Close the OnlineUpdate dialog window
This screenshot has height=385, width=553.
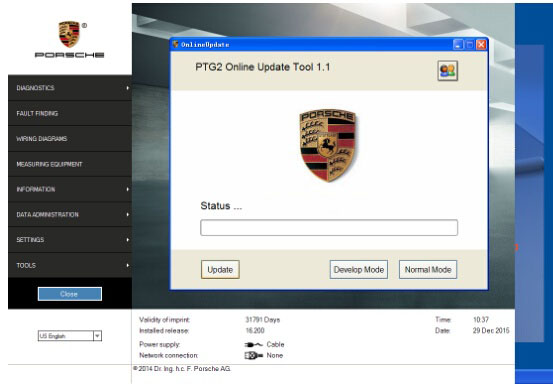coord(481,45)
